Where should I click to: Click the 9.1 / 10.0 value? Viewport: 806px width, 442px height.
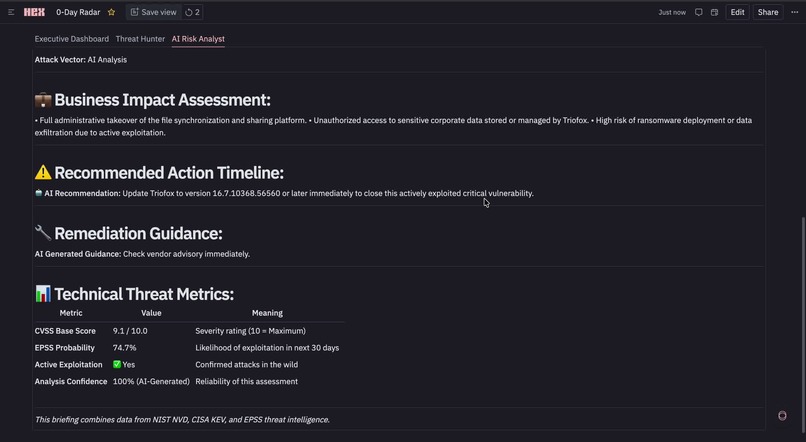click(130, 331)
